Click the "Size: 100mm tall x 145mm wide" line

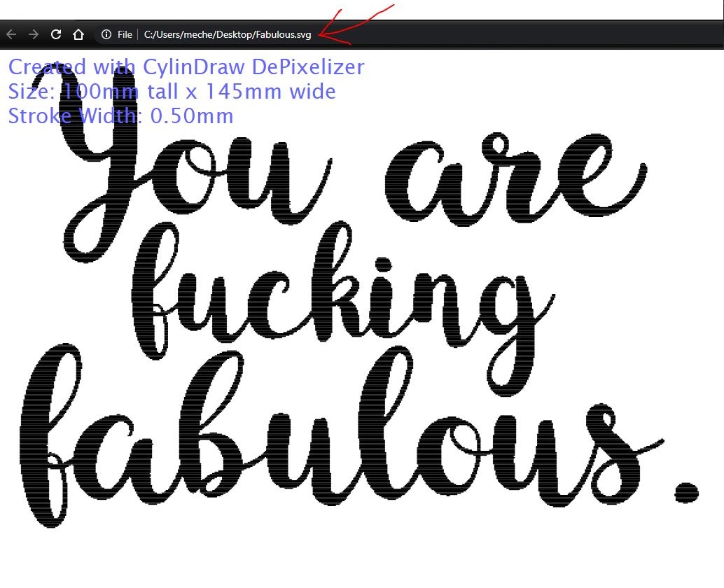click(x=172, y=92)
